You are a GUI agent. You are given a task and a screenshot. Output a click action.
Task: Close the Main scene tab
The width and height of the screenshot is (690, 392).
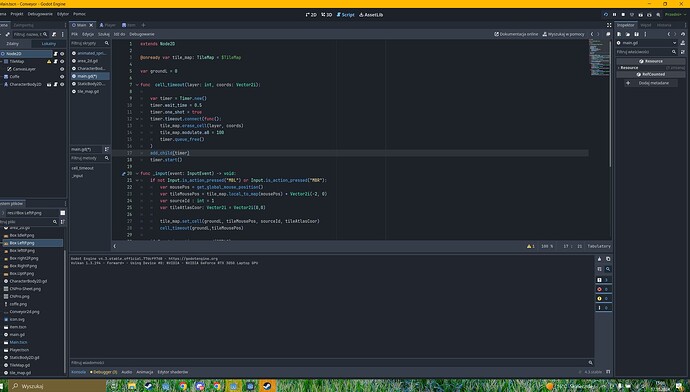tap(91, 25)
